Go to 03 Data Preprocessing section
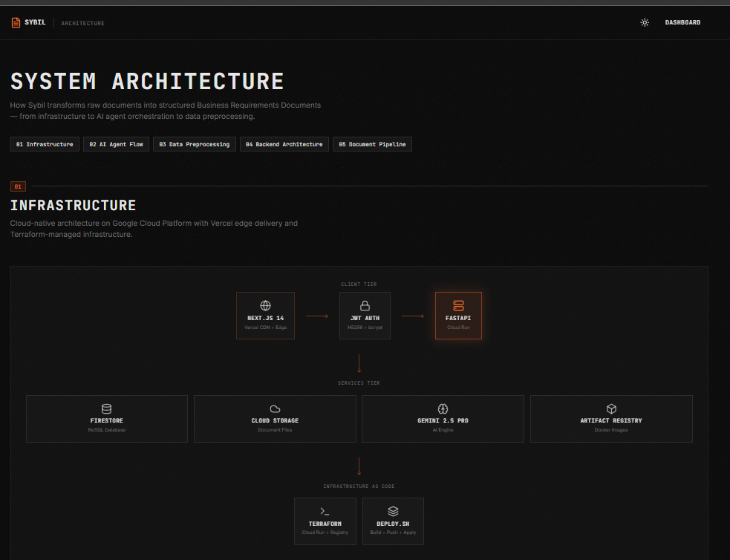This screenshot has width=730, height=560. 195,144
